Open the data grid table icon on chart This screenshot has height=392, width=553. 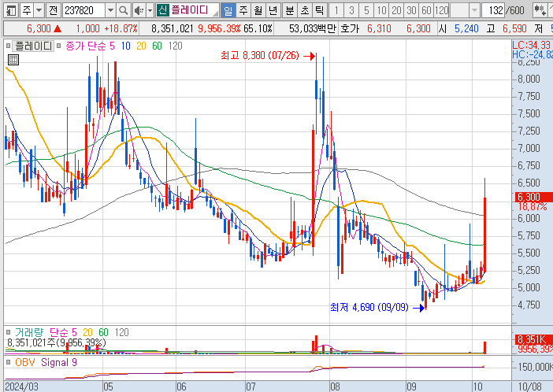coord(13,60)
